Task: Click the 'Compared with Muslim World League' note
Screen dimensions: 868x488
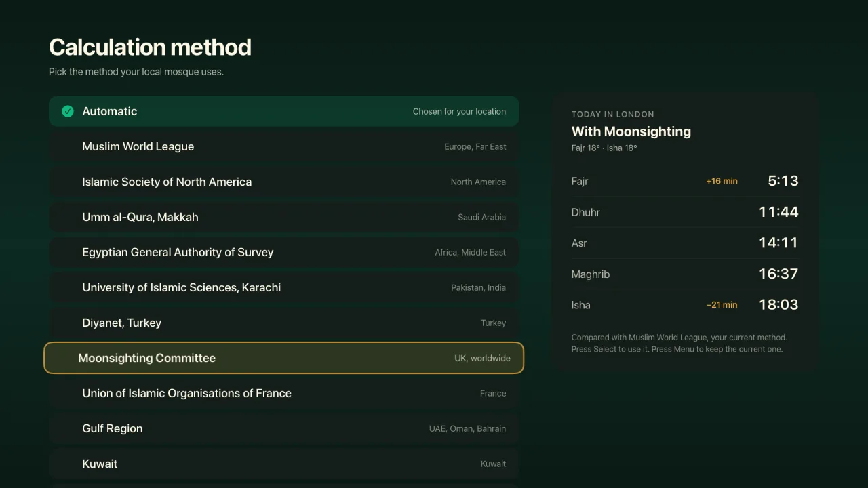Action: 679,343
